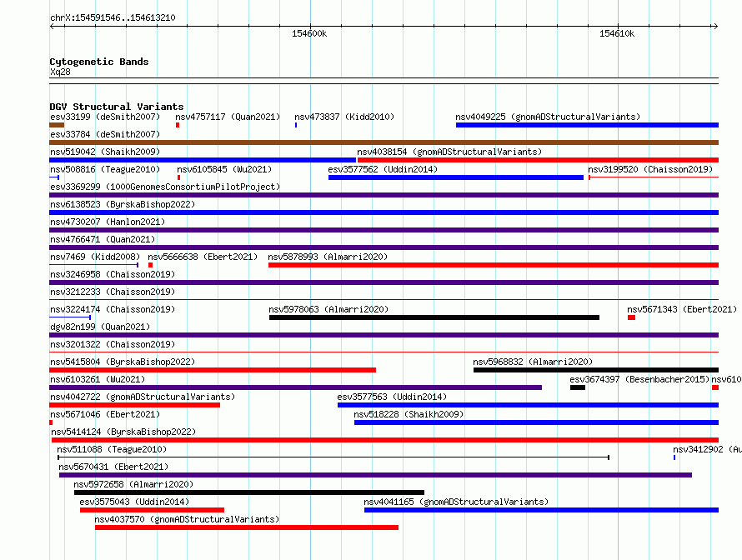The height and width of the screenshot is (560, 742).
Task: Open nsv5878993 (Almarri2020) label
Action: pyautogui.click(x=328, y=257)
